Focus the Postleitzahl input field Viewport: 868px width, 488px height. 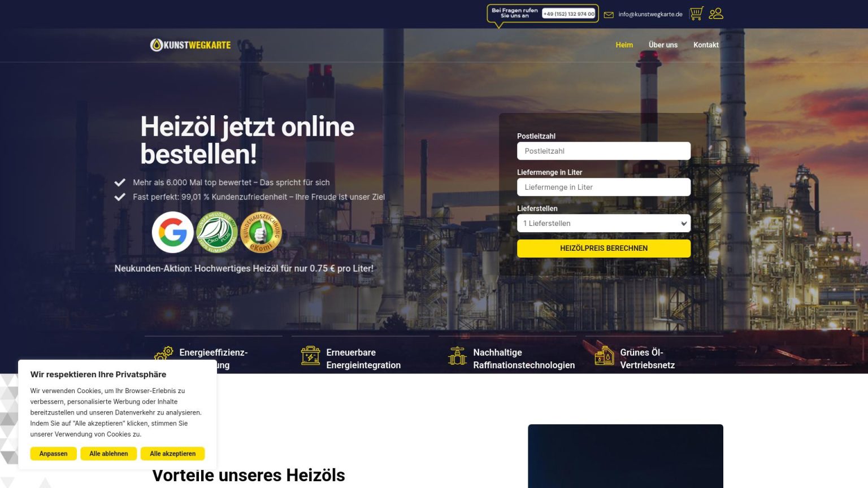tap(603, 151)
